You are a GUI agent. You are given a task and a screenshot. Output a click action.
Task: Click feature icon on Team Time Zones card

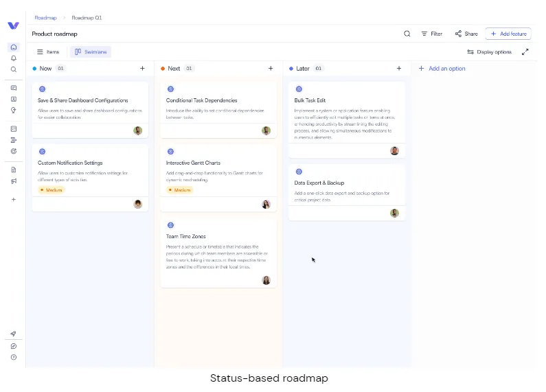(x=170, y=225)
